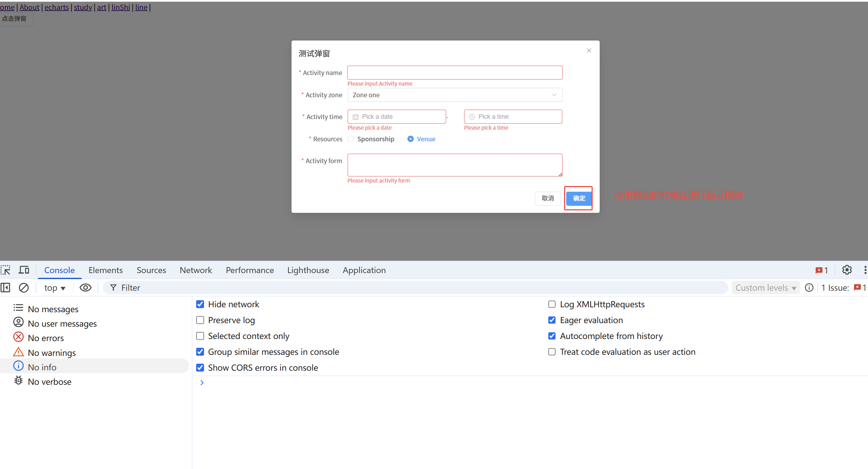Switch to the Network tab

(x=196, y=270)
